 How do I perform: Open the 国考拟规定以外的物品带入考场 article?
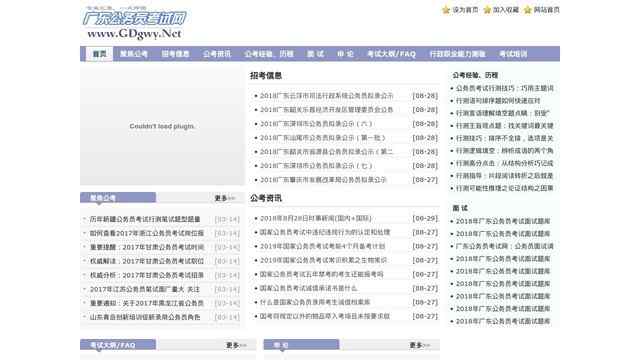coord(325,316)
